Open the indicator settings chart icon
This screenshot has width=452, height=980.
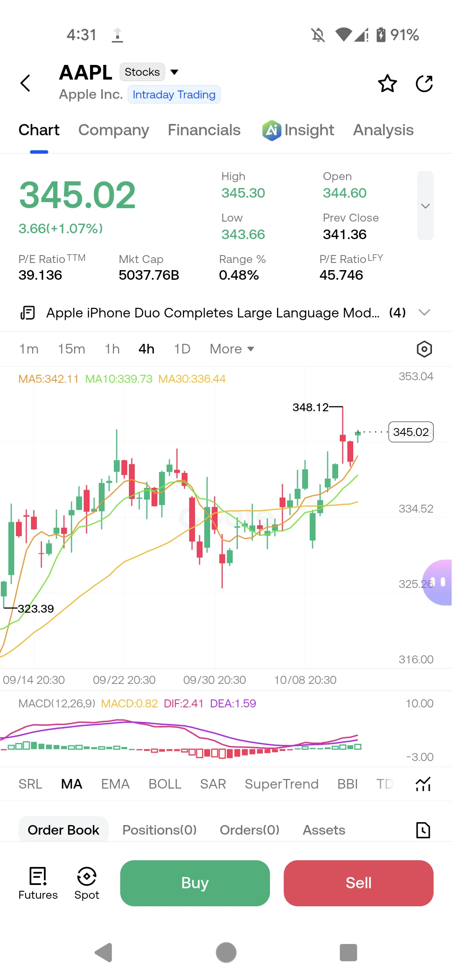pos(423,784)
